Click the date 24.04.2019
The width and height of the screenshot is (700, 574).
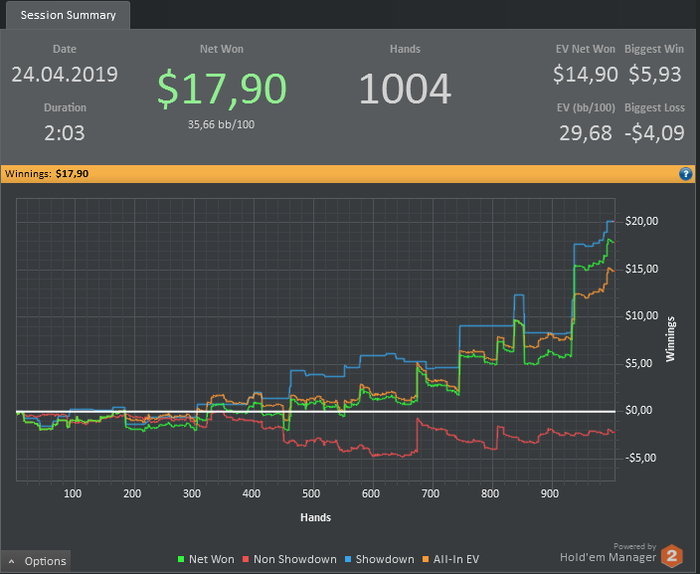64,74
